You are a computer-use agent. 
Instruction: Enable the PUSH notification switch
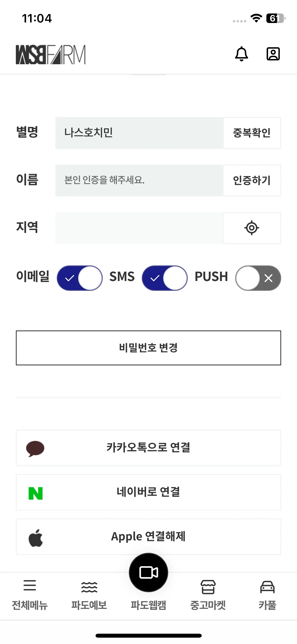[x=258, y=278]
